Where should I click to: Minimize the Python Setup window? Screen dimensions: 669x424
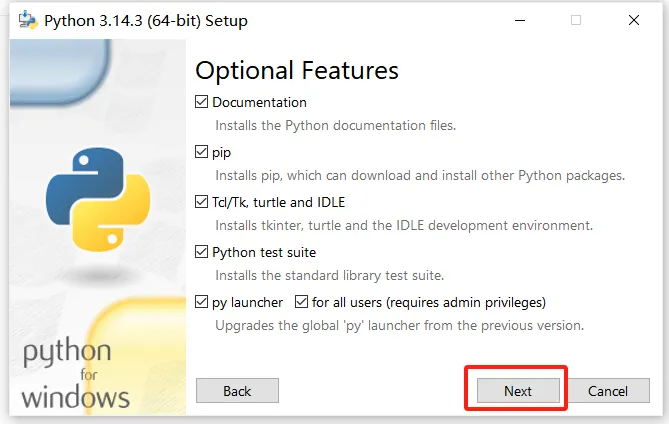519,20
